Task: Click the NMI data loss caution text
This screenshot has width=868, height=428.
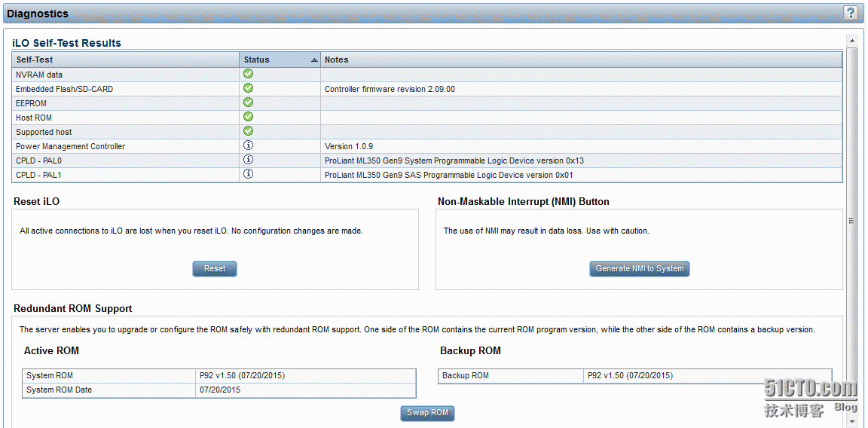Action: coord(546,231)
